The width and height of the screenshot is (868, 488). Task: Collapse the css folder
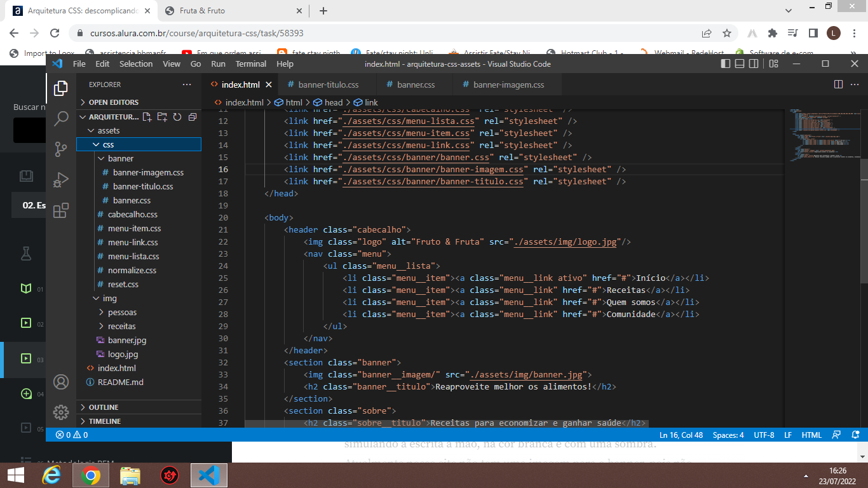coord(139,144)
